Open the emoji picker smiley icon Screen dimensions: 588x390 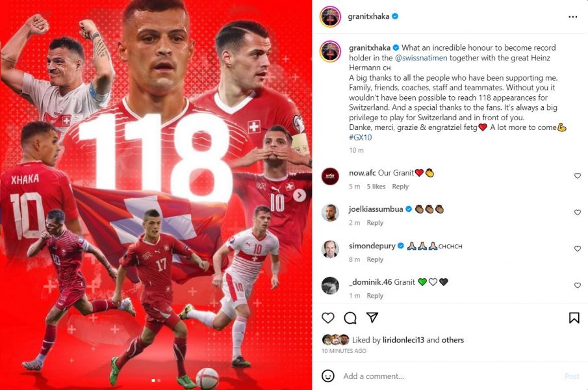tap(328, 376)
